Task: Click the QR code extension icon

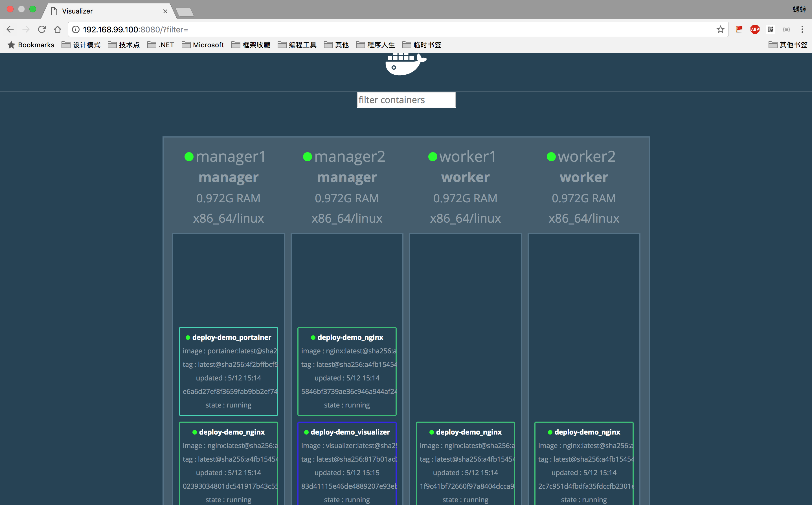Action: [x=771, y=29]
